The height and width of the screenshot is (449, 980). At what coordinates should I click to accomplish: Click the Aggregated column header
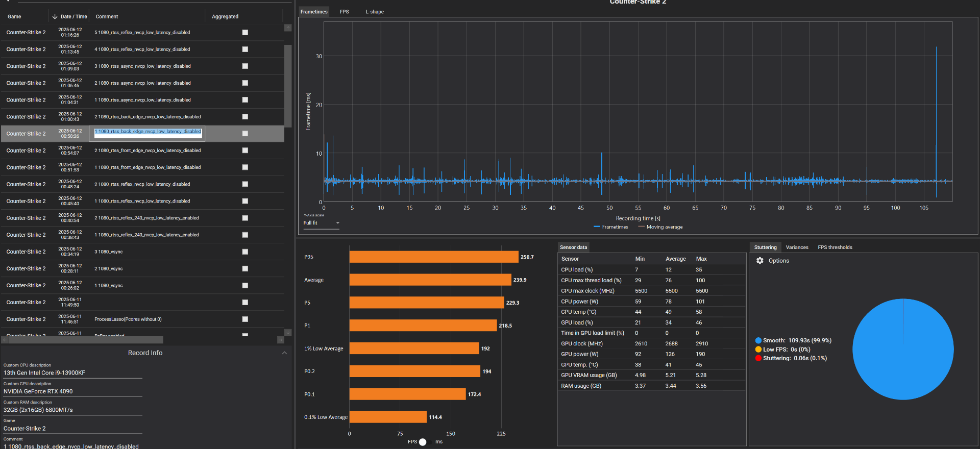tap(225, 17)
